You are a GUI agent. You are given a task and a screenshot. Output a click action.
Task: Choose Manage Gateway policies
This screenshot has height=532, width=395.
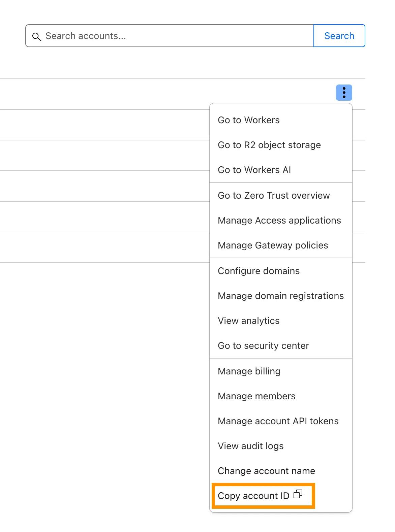273,245
